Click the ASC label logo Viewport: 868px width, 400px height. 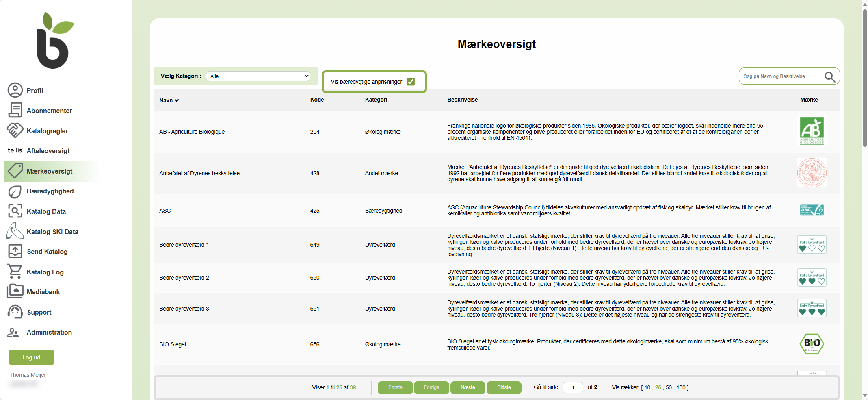tap(812, 210)
